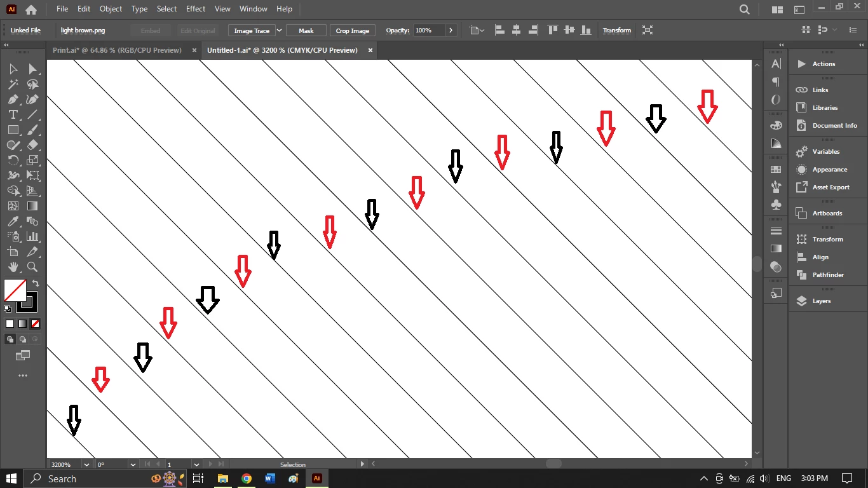Image resolution: width=868 pixels, height=488 pixels.
Task: Enable Draw Behind mode
Action: click(23, 339)
